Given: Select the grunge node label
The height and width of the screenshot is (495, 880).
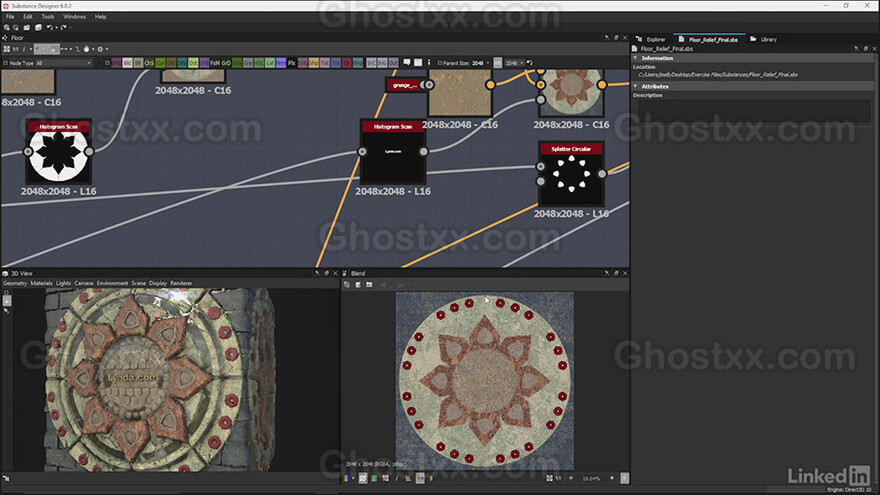Looking at the screenshot, I should coord(405,85).
